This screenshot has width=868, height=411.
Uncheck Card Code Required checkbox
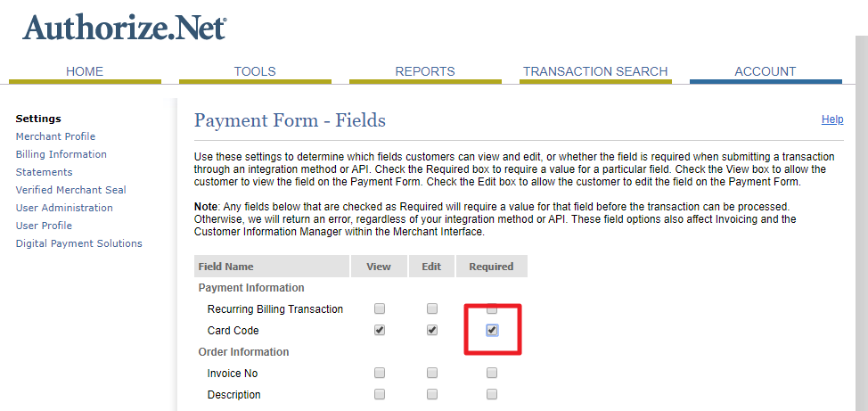(x=492, y=330)
